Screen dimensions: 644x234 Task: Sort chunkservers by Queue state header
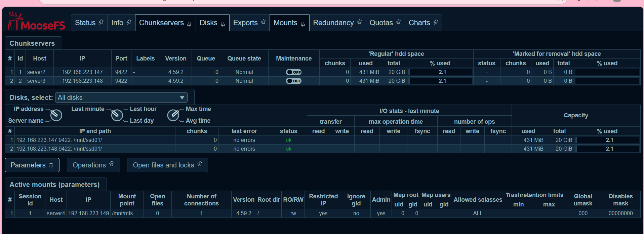(244, 58)
